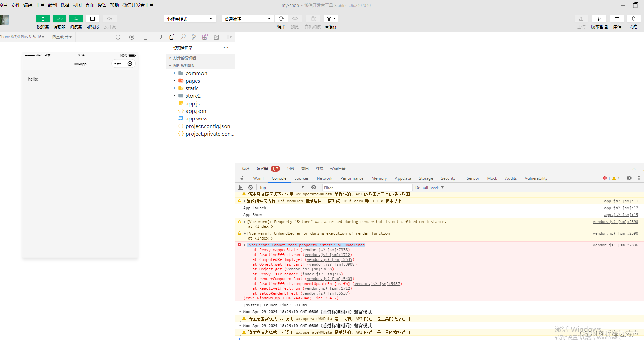Open the devtools more options menu
The image size is (644, 340).
click(639, 178)
